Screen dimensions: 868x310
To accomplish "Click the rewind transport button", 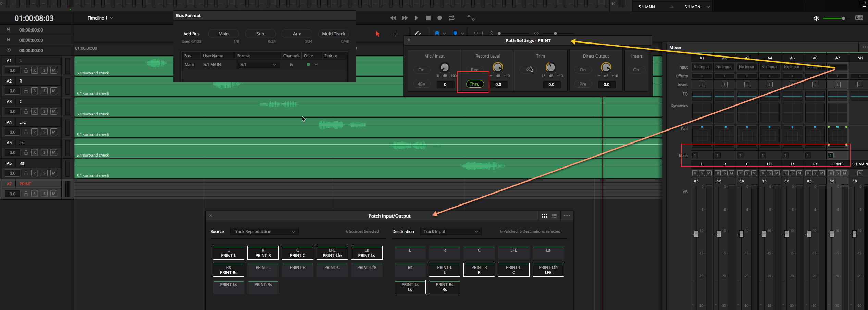I will pos(393,18).
